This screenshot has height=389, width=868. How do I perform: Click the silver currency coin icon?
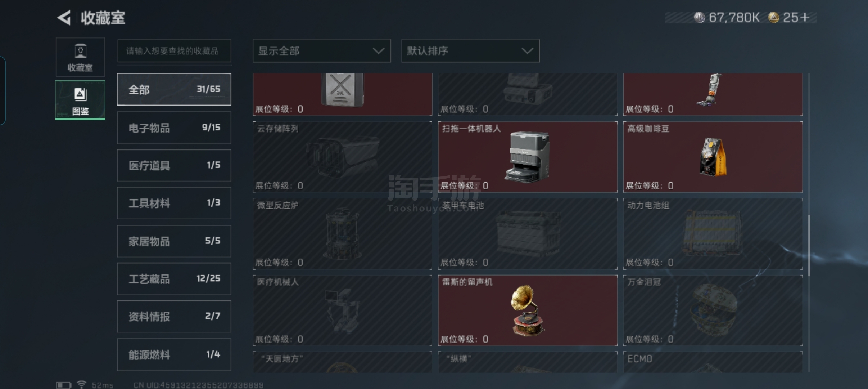tap(699, 17)
